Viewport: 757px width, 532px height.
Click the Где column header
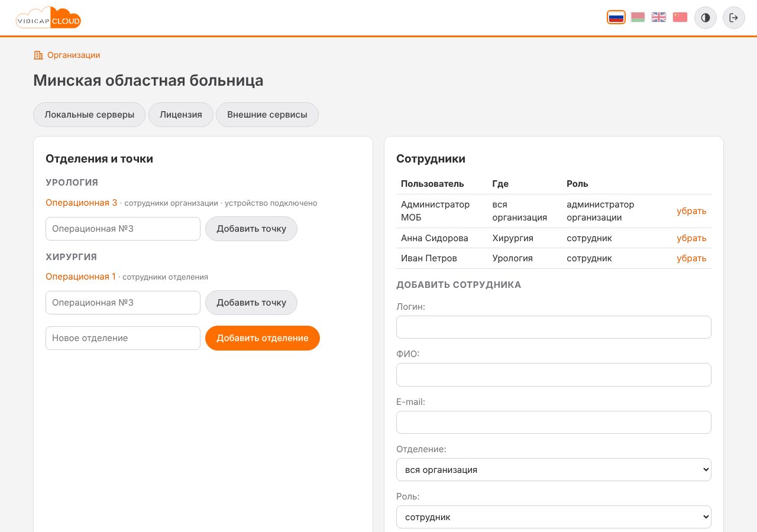click(x=500, y=184)
